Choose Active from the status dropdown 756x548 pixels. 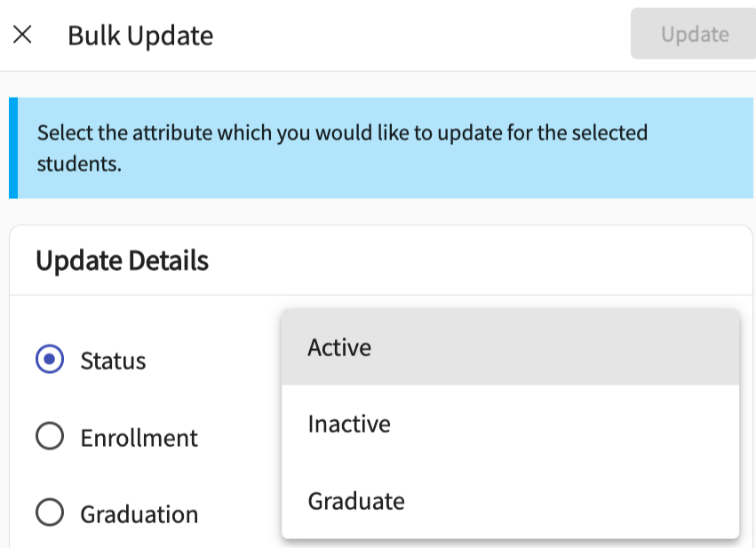click(x=339, y=347)
